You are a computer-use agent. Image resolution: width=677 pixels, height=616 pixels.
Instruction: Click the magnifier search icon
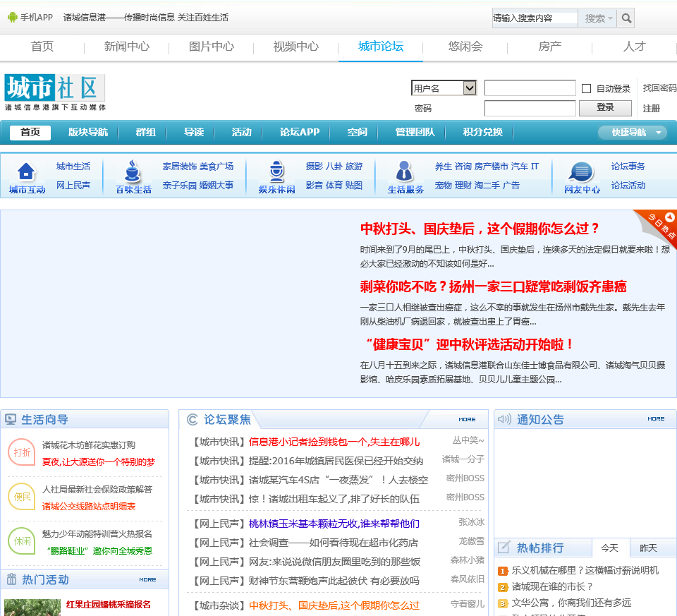point(626,18)
